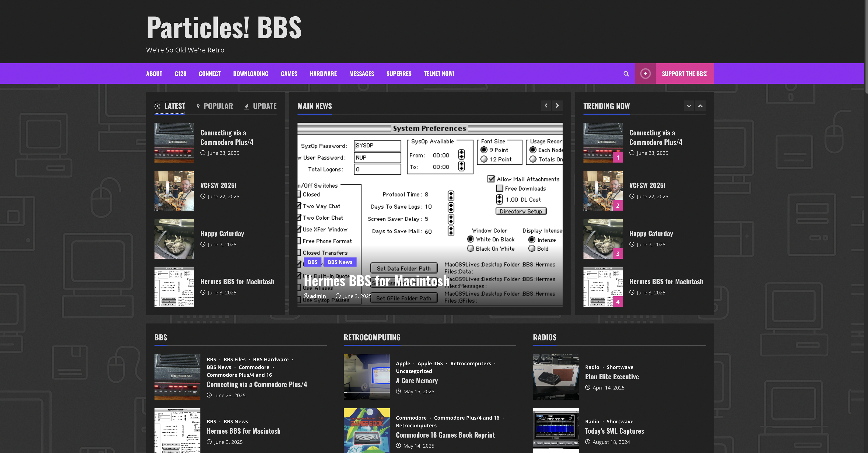The width and height of the screenshot is (868, 453).
Task: Click Radio category above Today's SWL Captures
Action: 592,421
